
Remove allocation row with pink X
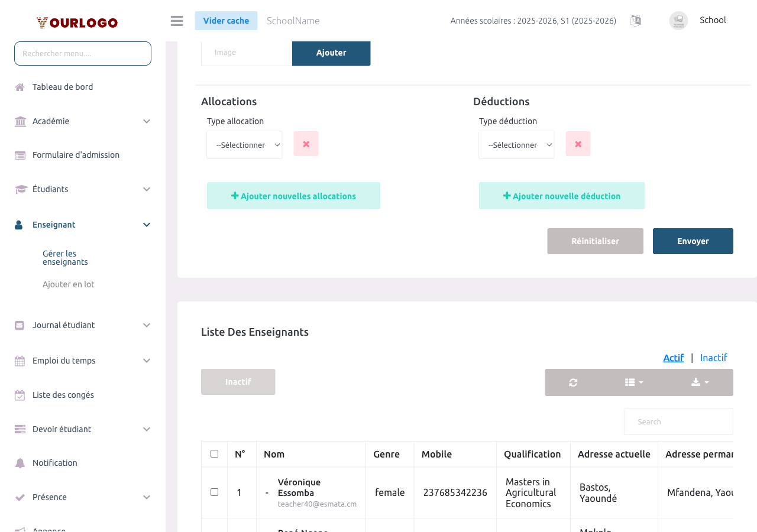pyautogui.click(x=306, y=144)
